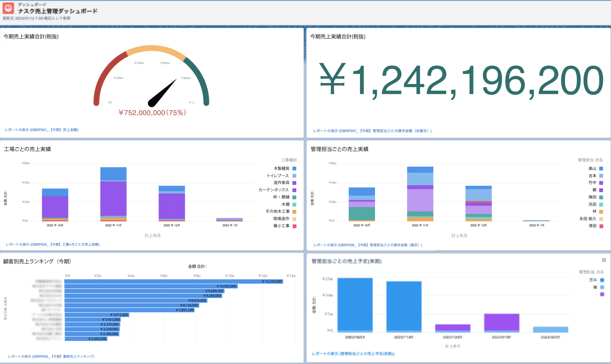Open report link DBRP006 請求金額（確定）
Image resolution: width=611 pixels, height=364 pixels.
click(x=368, y=245)
